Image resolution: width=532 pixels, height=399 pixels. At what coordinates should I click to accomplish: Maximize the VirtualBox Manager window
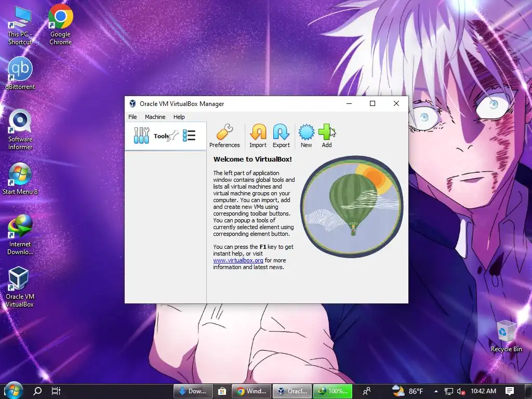[372, 103]
